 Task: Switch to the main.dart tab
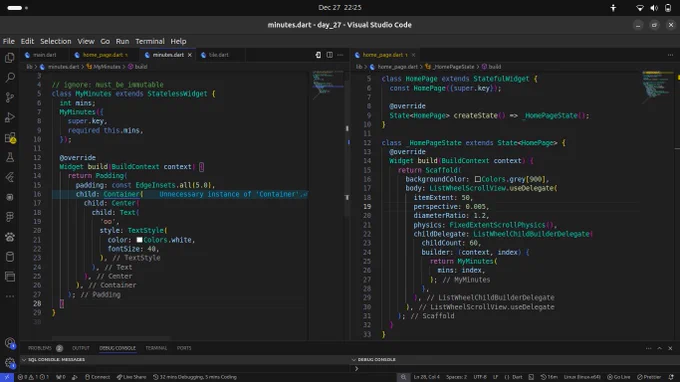pos(45,55)
